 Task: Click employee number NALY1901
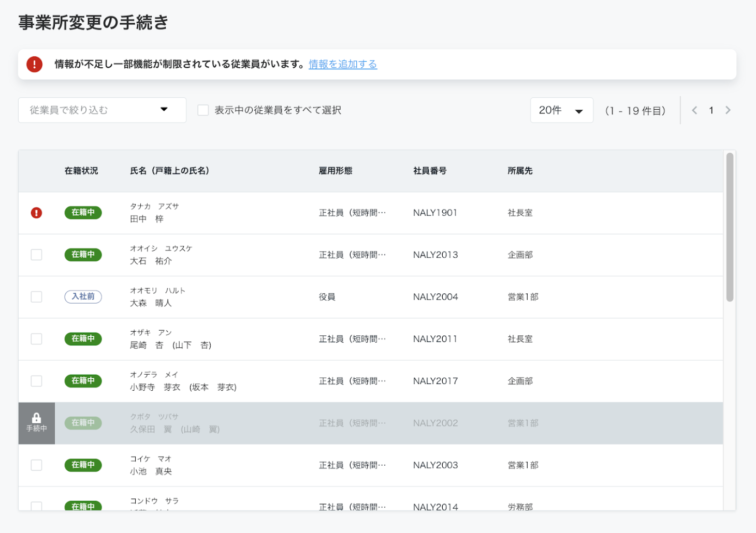(435, 213)
